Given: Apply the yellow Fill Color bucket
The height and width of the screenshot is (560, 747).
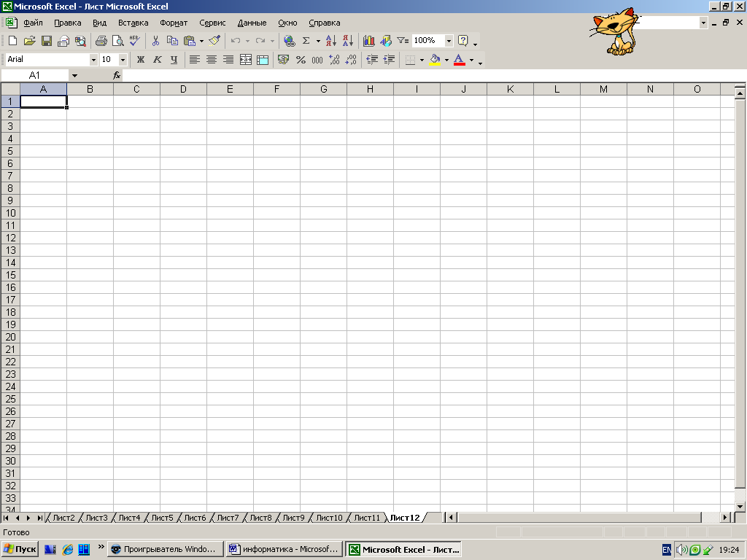Looking at the screenshot, I should pyautogui.click(x=435, y=60).
